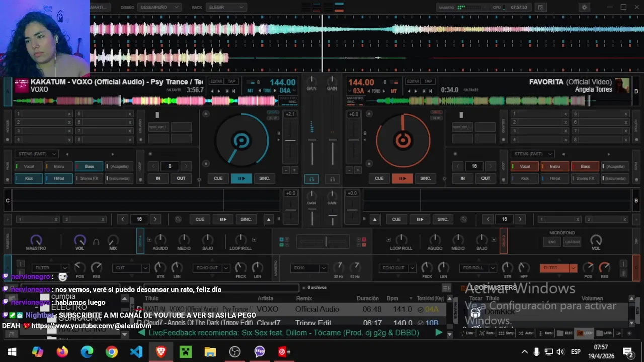Open VirtualDJ settings gear
This screenshot has height=362, width=644.
(584, 7)
